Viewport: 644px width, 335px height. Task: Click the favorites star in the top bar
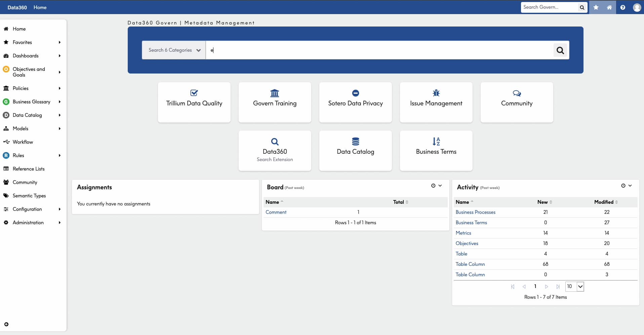click(595, 7)
